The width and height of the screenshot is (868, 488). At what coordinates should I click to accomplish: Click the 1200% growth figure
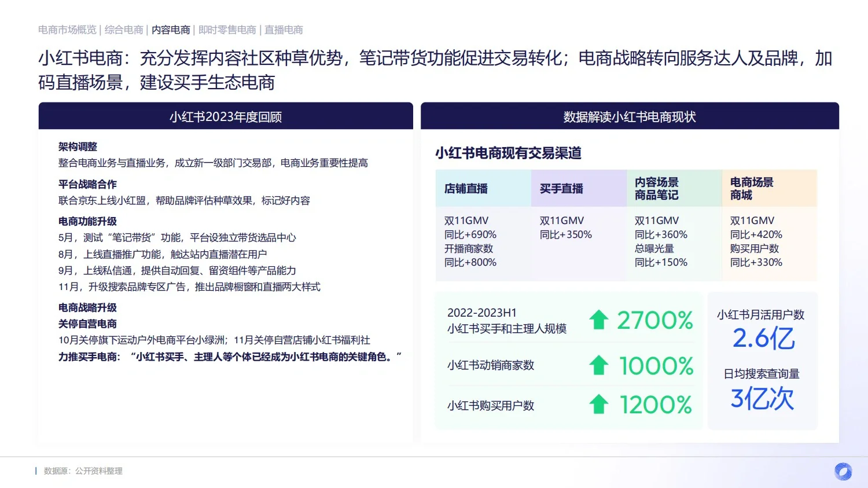tap(656, 405)
